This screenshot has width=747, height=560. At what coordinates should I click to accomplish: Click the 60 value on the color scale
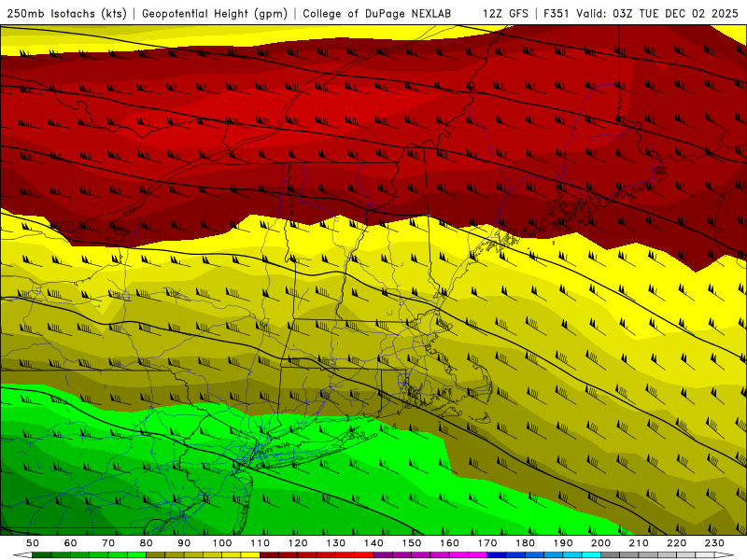(x=70, y=543)
